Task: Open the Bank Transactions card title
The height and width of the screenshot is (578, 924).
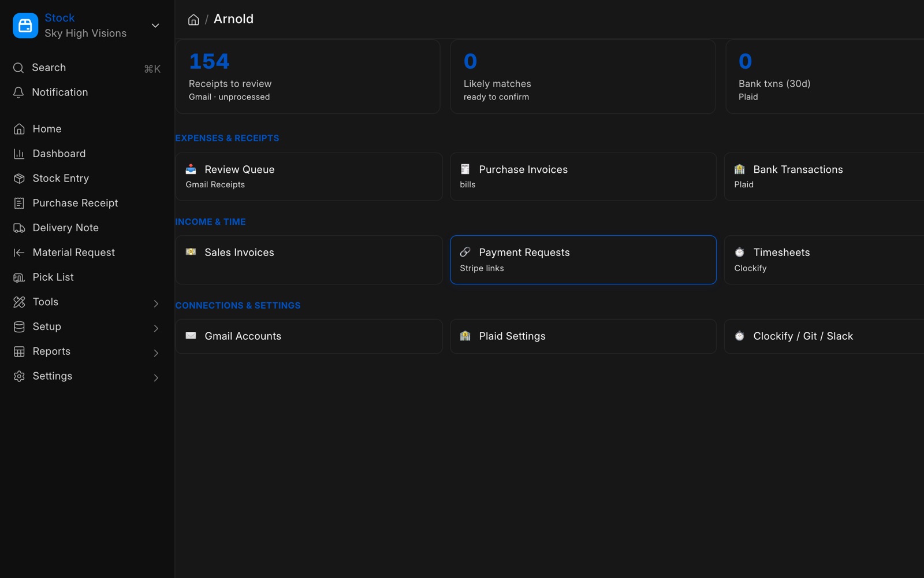Action: click(798, 169)
